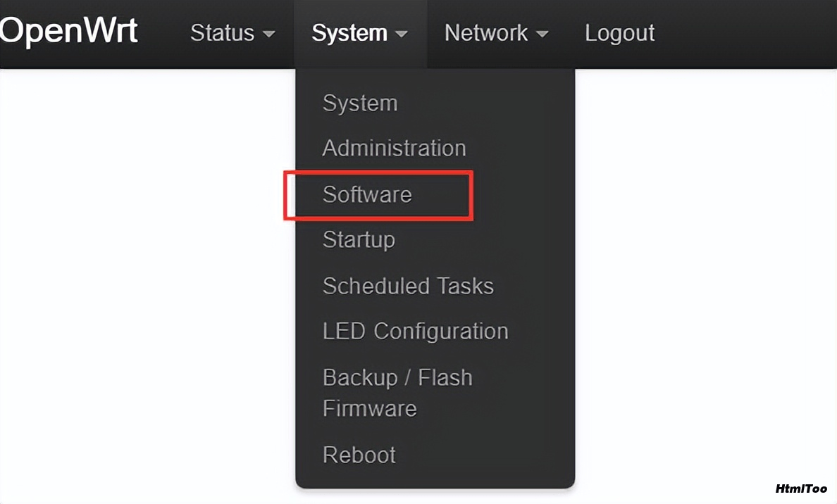Collapse the caret arrow beside top System
837x504 pixels.
point(402,34)
